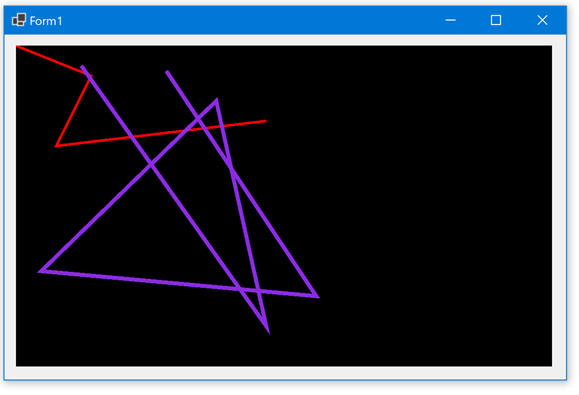Close the Form1 window
579x395 pixels.
(x=542, y=20)
